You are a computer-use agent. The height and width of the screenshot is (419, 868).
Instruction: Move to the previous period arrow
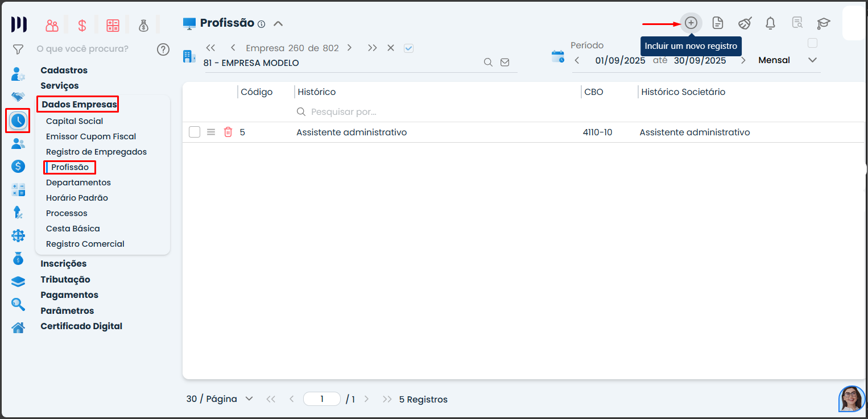click(x=577, y=60)
